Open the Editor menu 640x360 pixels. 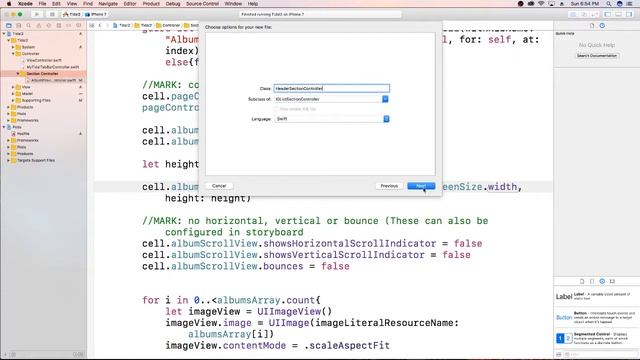tap(130, 4)
